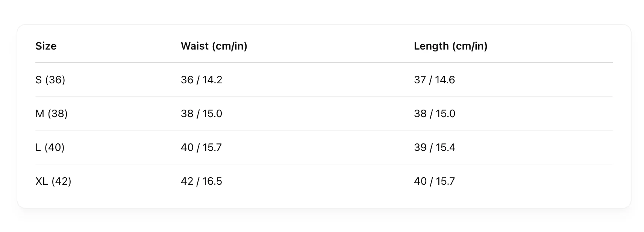Click the Waist (cm/in) column header

214,46
